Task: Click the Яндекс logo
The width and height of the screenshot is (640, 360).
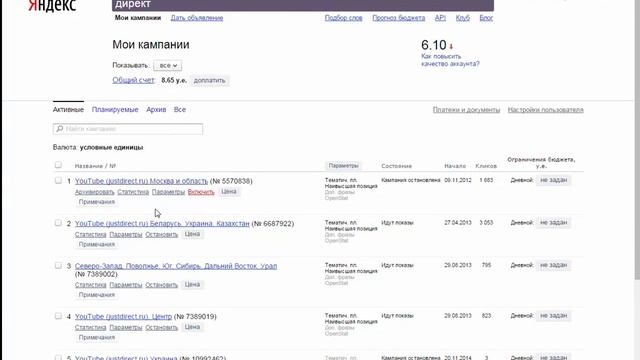Action: [52, 6]
